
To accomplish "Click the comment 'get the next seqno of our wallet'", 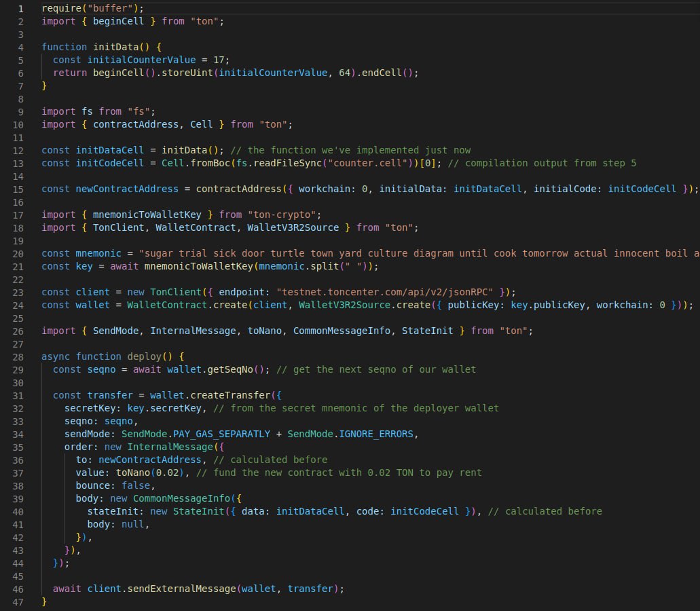I will tap(384, 370).
